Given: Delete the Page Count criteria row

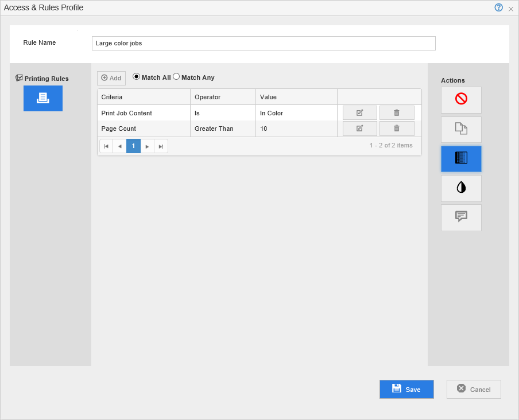Looking at the screenshot, I should [x=397, y=129].
